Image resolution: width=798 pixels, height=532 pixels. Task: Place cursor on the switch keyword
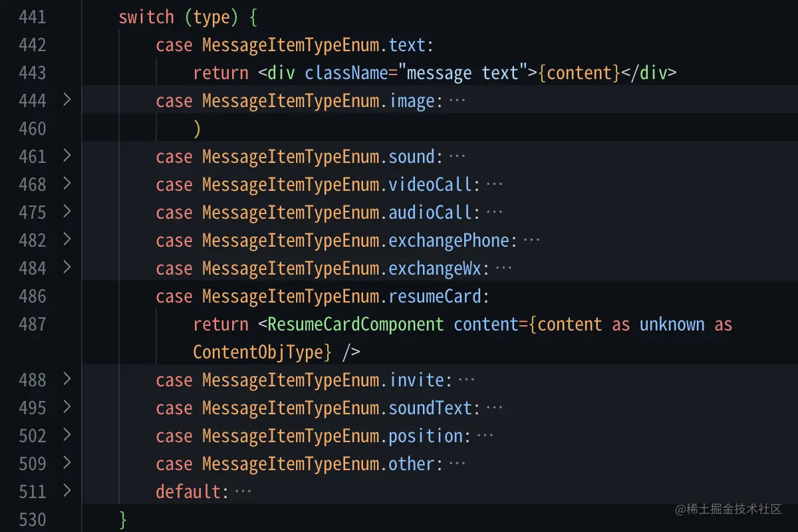point(146,17)
